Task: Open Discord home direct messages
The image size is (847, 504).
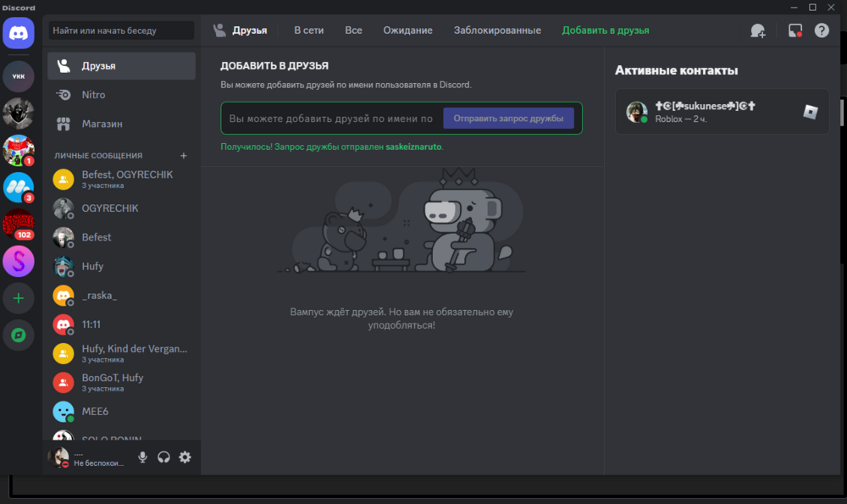Action: pyautogui.click(x=19, y=33)
